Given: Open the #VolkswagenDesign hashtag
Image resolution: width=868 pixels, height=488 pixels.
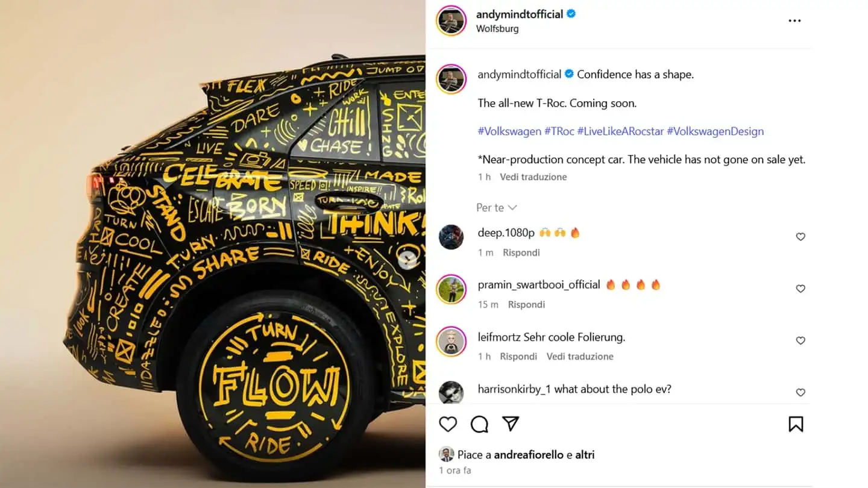Looking at the screenshot, I should pyautogui.click(x=715, y=131).
